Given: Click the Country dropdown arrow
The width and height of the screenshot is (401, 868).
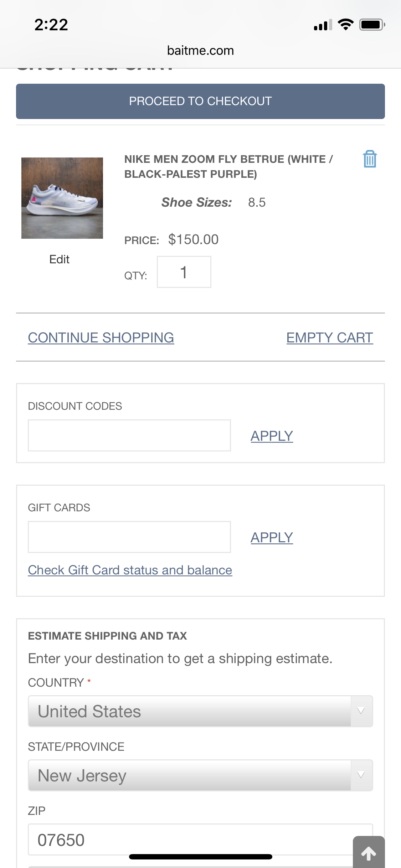Looking at the screenshot, I should click(x=361, y=711).
